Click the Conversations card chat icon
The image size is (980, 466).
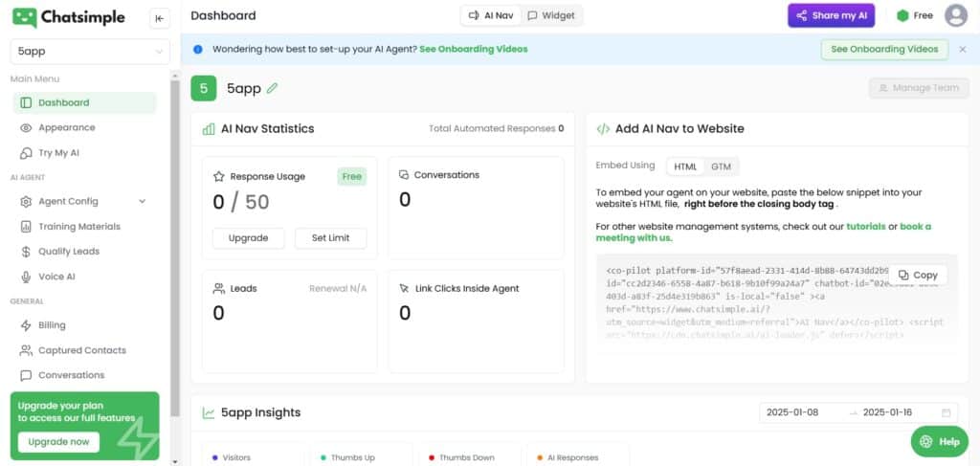(404, 175)
